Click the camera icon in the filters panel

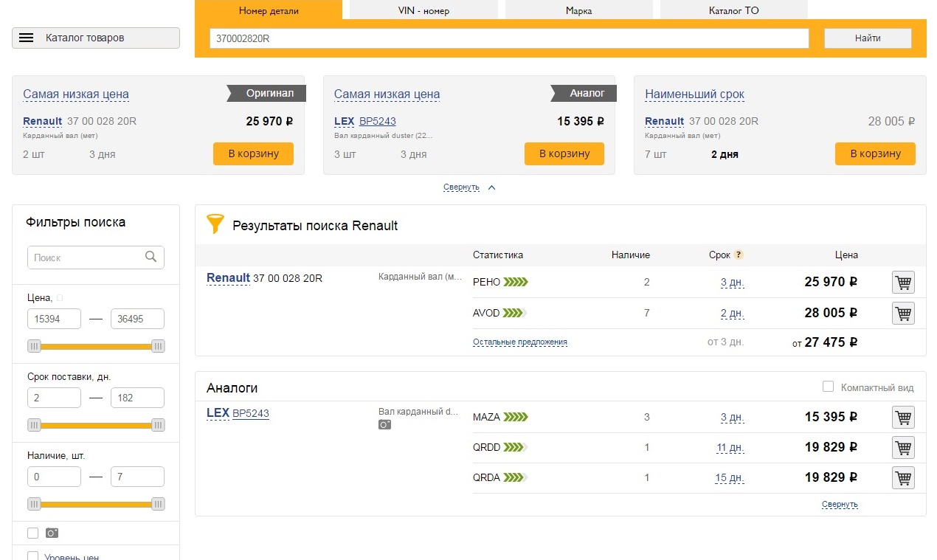point(52,533)
